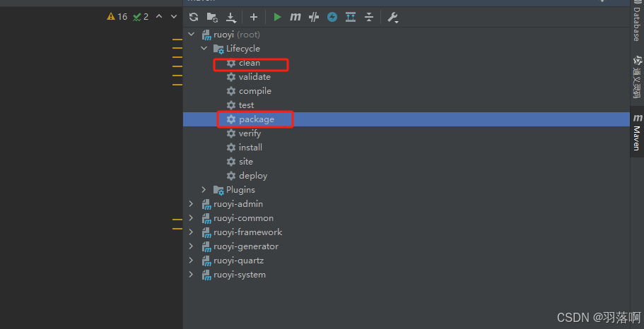Click the ruoyi-framework Maven module icon
The width and height of the screenshot is (644, 329).
pos(206,232)
